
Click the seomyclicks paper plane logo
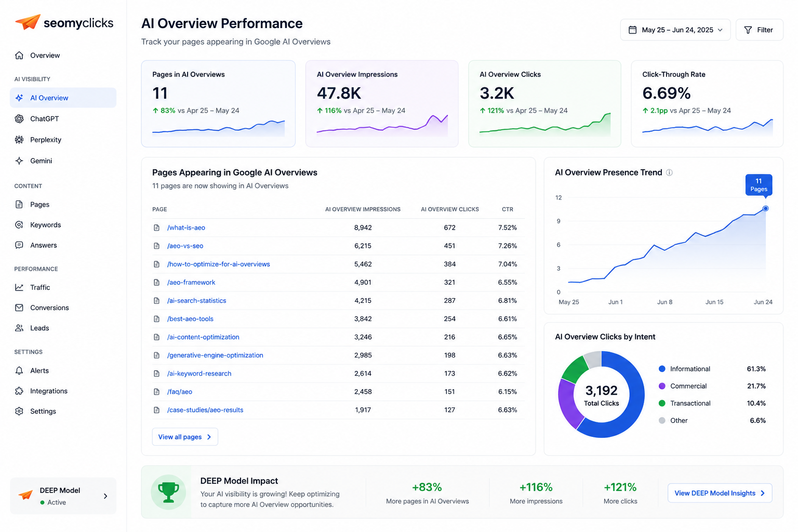coord(28,22)
